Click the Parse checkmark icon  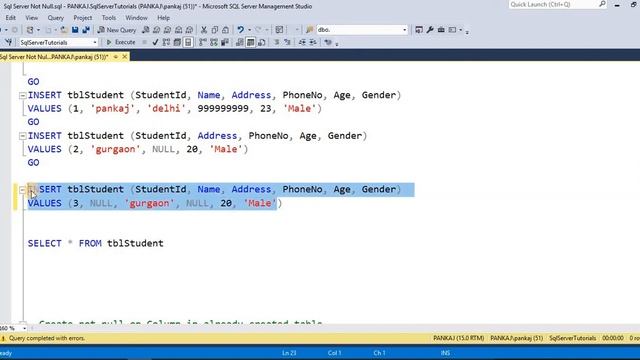point(155,42)
